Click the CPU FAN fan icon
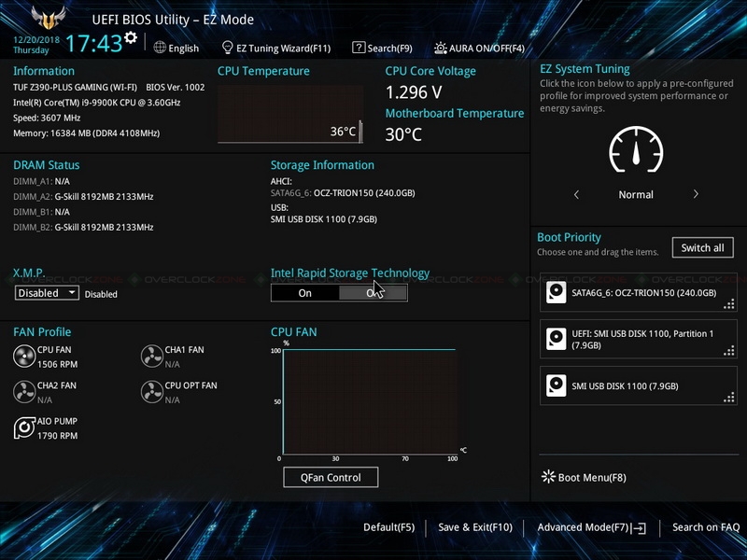 24,357
